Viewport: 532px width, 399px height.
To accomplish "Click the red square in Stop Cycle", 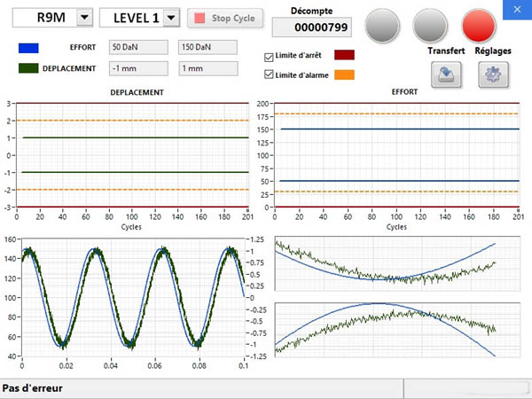I will (x=199, y=18).
